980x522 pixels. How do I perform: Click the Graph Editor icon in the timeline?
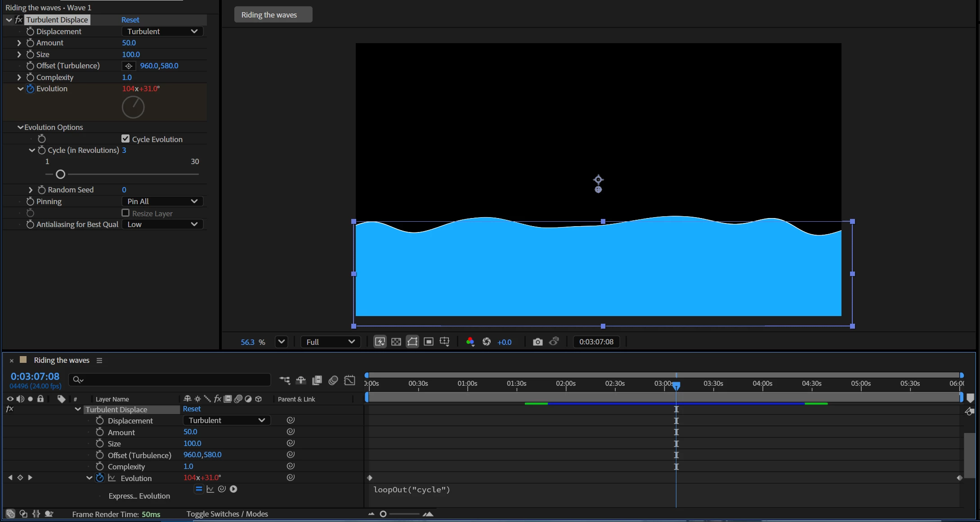coord(349,380)
